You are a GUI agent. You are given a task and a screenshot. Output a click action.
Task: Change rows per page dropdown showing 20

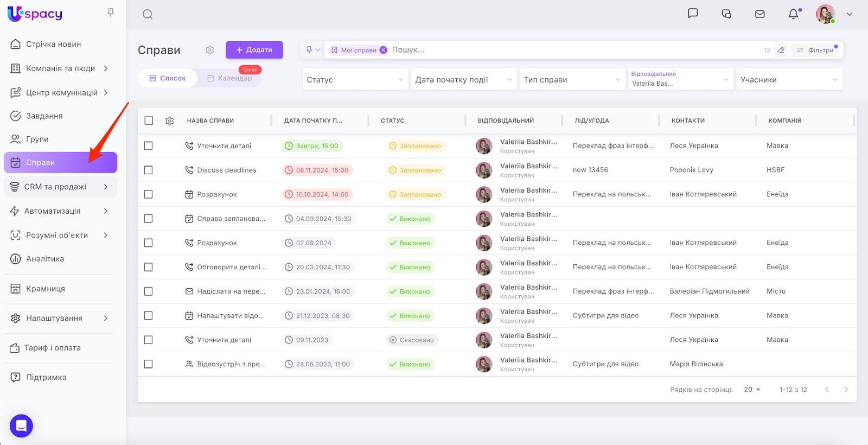(752, 390)
